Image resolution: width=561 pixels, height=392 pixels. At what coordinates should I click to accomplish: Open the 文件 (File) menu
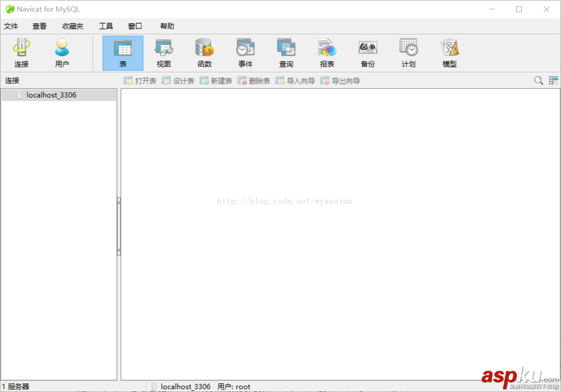(11, 26)
